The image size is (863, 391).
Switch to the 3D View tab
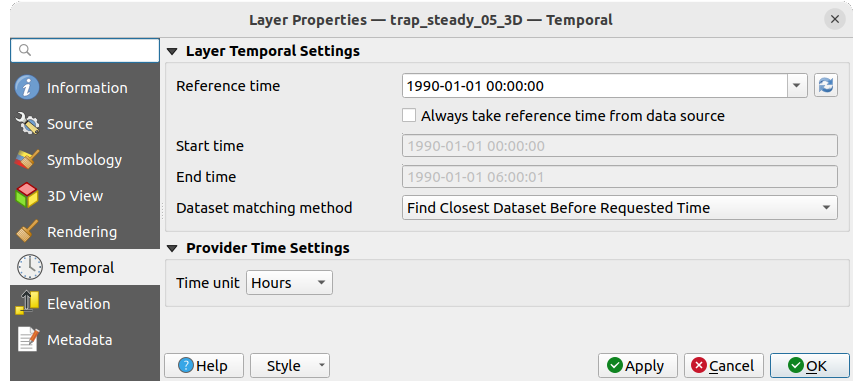point(85,196)
